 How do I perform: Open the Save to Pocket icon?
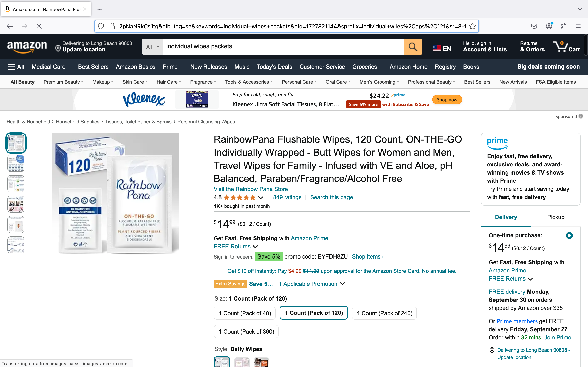click(x=534, y=26)
